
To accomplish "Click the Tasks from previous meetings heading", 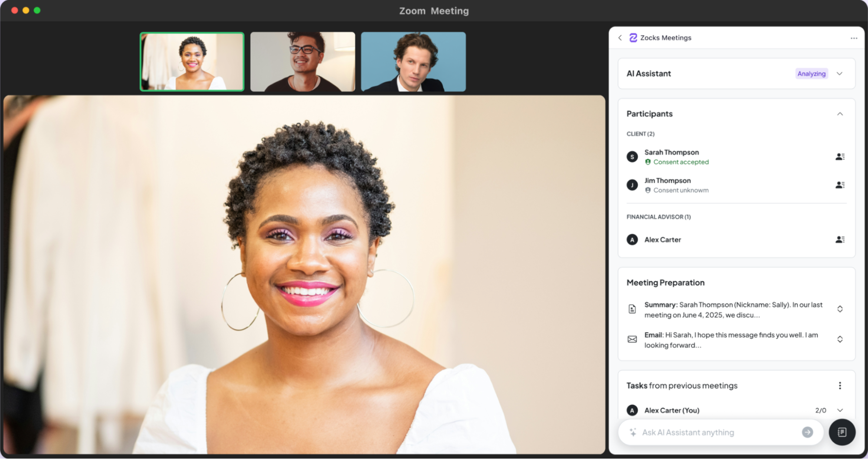I will (x=682, y=386).
